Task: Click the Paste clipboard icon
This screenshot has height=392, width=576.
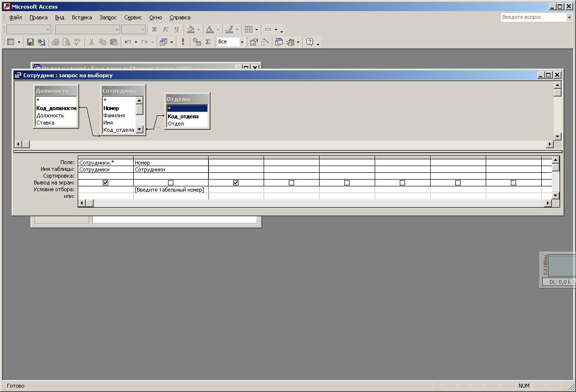Action: (x=114, y=42)
